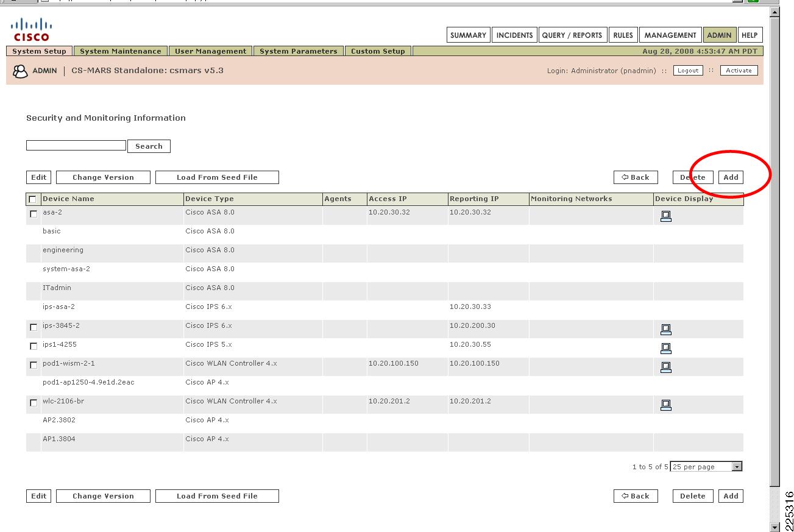Click the system-asa-2 device name
Image resolution: width=794 pixels, height=532 pixels.
point(66,269)
